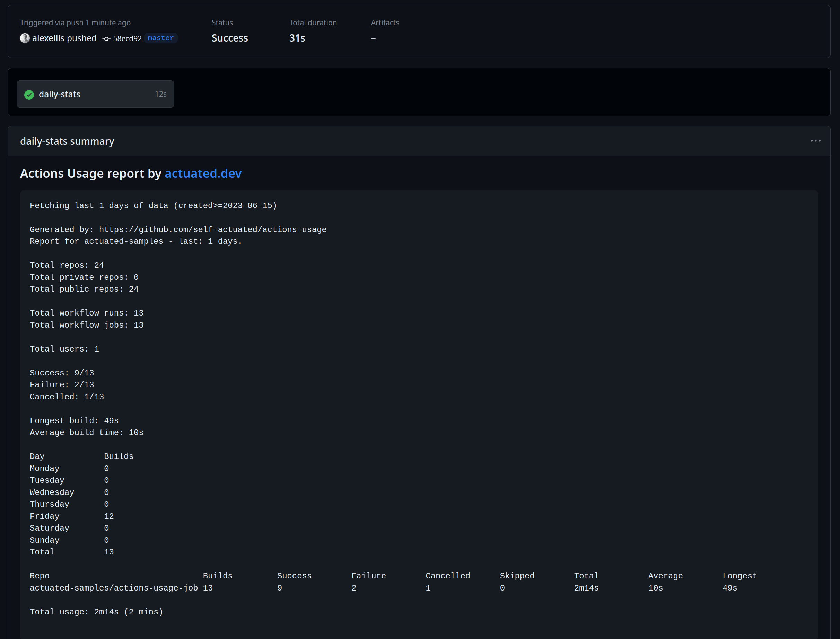Click actuated-samples/actions-usage-job repo row
Image resolution: width=840 pixels, height=639 pixels.
[113, 588]
